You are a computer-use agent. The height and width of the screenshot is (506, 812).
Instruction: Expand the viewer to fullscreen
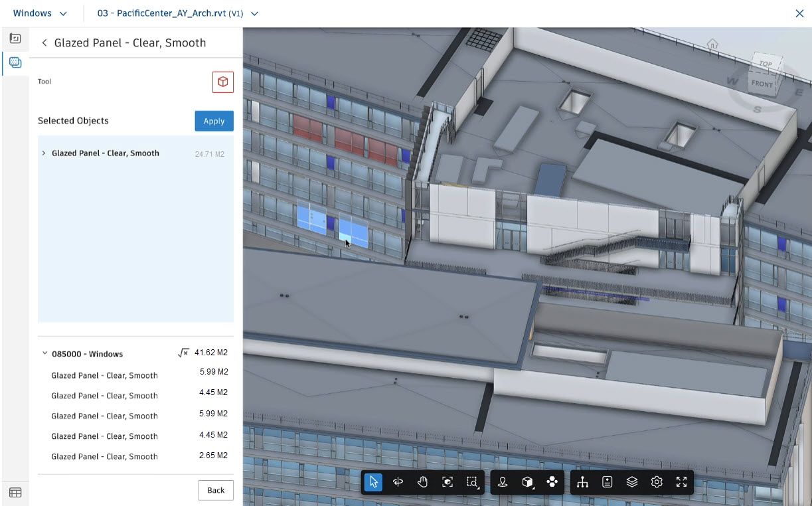[681, 482]
